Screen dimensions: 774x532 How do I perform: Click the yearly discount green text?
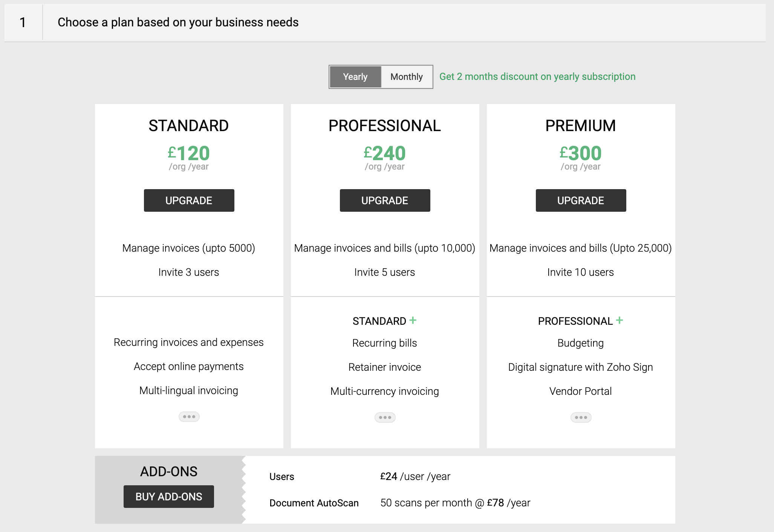point(537,76)
